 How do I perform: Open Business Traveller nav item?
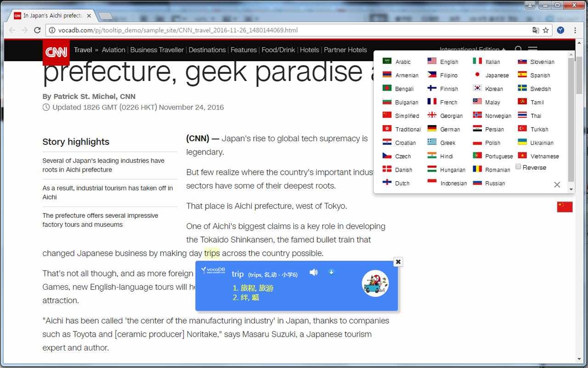[157, 50]
